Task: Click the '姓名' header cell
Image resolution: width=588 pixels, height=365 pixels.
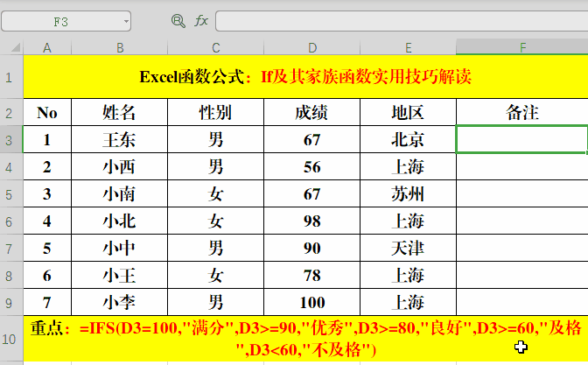Action: click(x=119, y=113)
